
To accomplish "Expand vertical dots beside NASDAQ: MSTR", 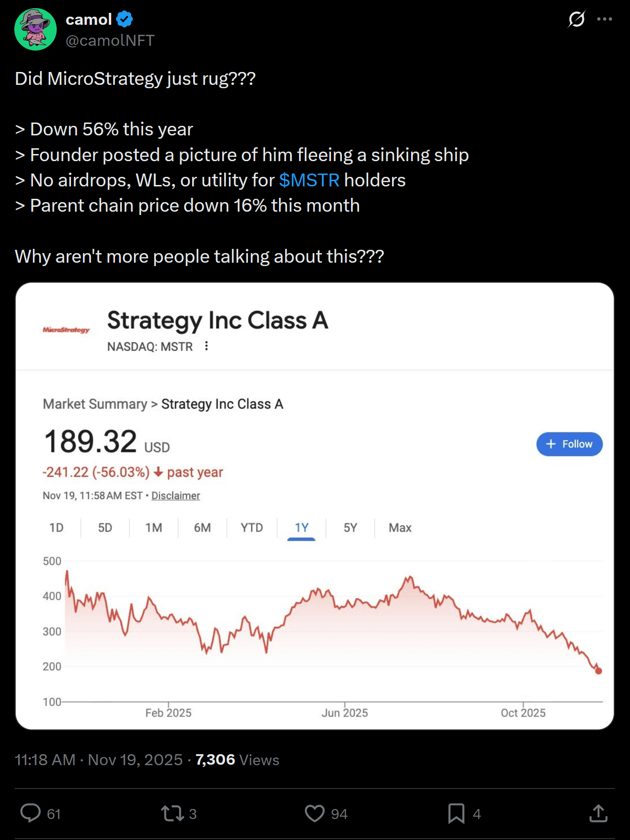I will tap(207, 346).
